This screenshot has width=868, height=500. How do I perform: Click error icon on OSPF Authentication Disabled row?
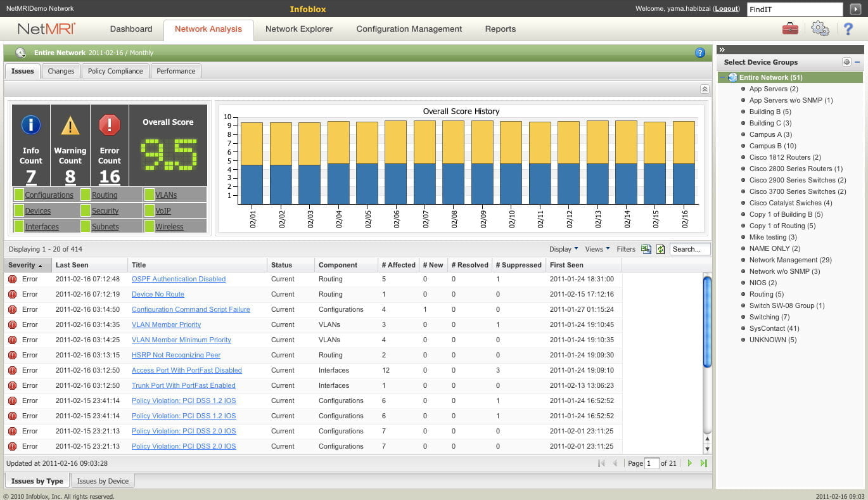12,279
